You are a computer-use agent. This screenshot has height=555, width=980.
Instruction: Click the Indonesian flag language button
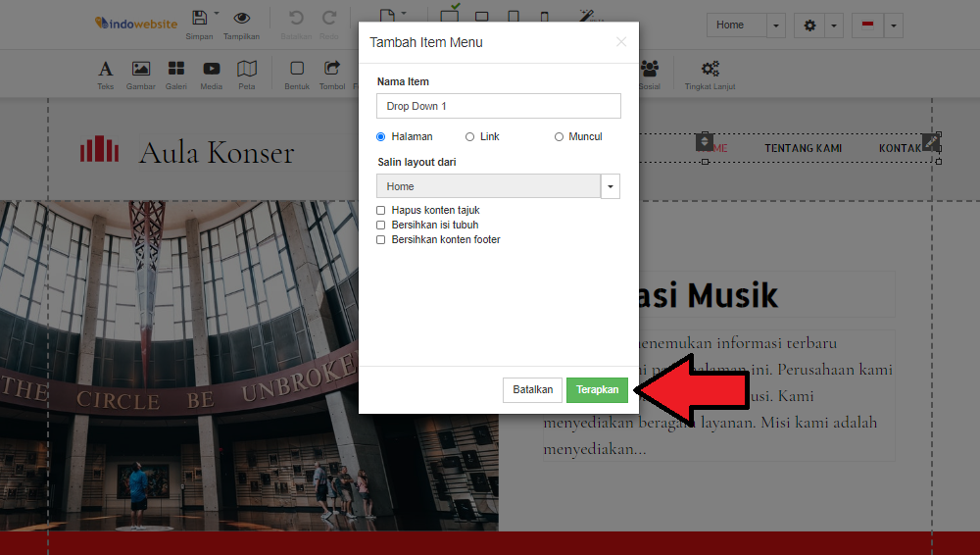tap(867, 25)
